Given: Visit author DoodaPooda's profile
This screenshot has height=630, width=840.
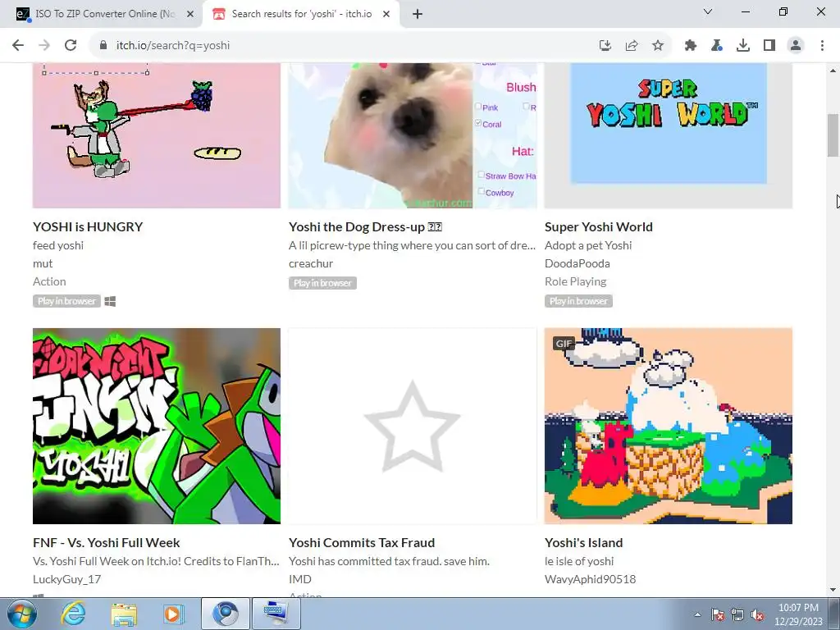Looking at the screenshot, I should coord(577,263).
